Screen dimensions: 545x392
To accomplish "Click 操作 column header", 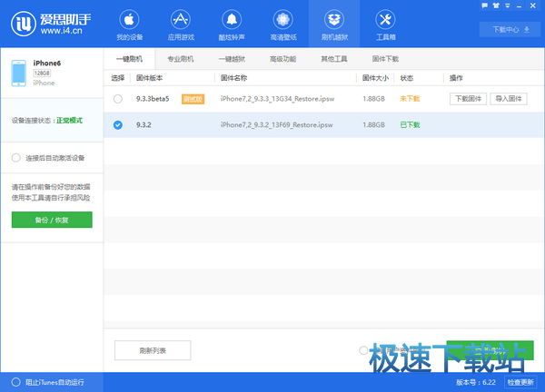I will [x=456, y=78].
